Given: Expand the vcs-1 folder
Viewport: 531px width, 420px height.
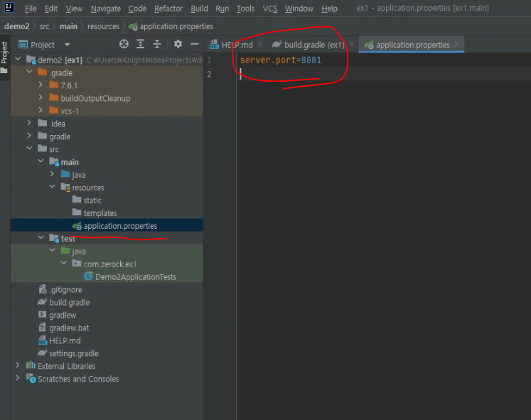Looking at the screenshot, I should point(41,110).
